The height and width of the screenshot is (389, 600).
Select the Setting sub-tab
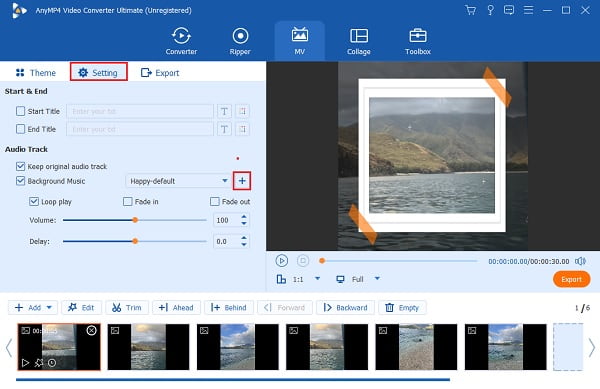pyautogui.click(x=98, y=72)
